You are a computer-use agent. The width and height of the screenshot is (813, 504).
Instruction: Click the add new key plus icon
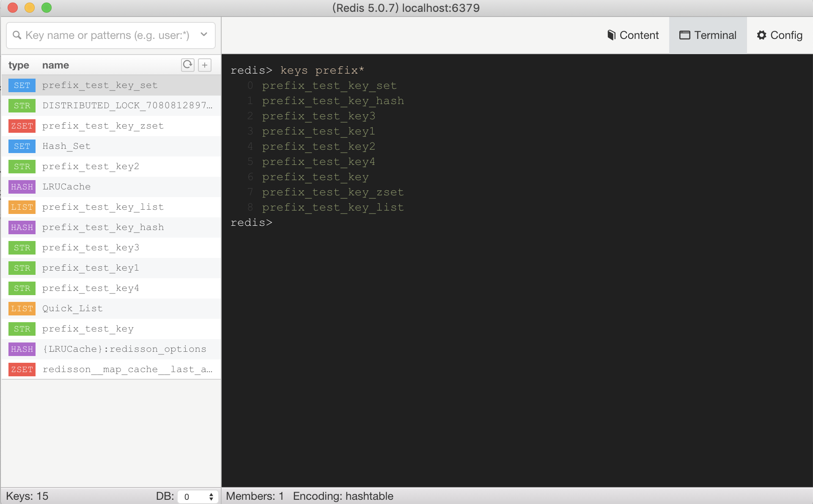click(205, 65)
